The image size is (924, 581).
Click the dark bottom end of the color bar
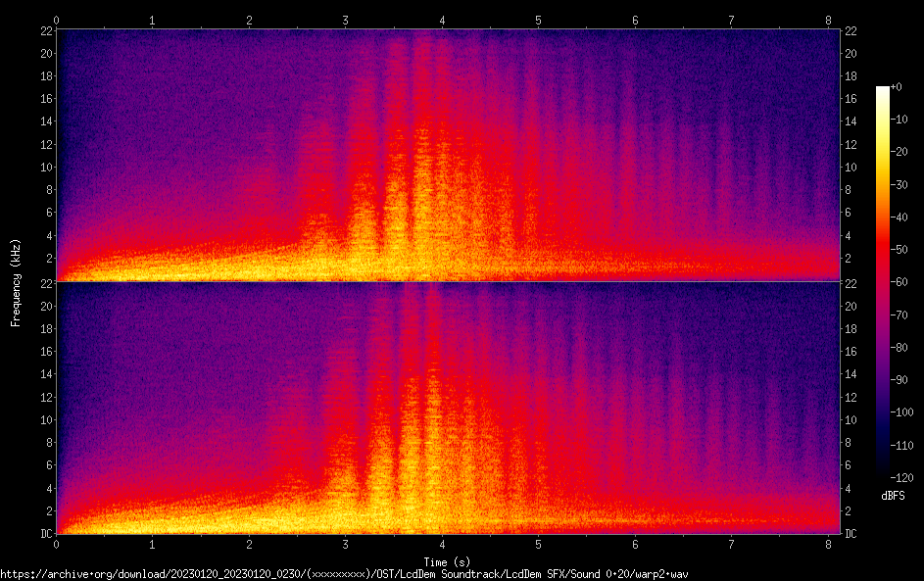tap(883, 474)
